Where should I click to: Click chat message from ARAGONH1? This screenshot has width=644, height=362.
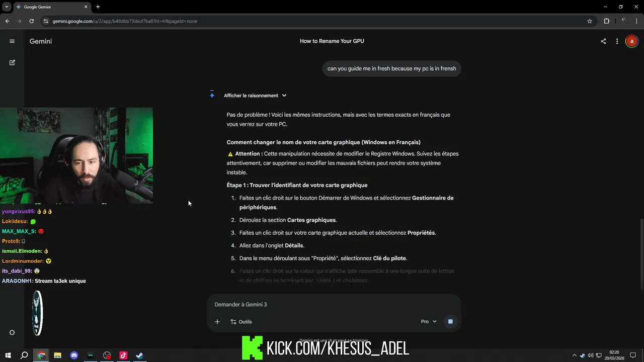(x=44, y=281)
